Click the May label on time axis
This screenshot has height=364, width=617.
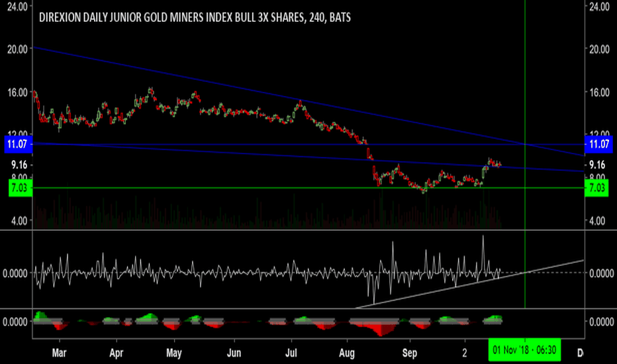tap(174, 353)
